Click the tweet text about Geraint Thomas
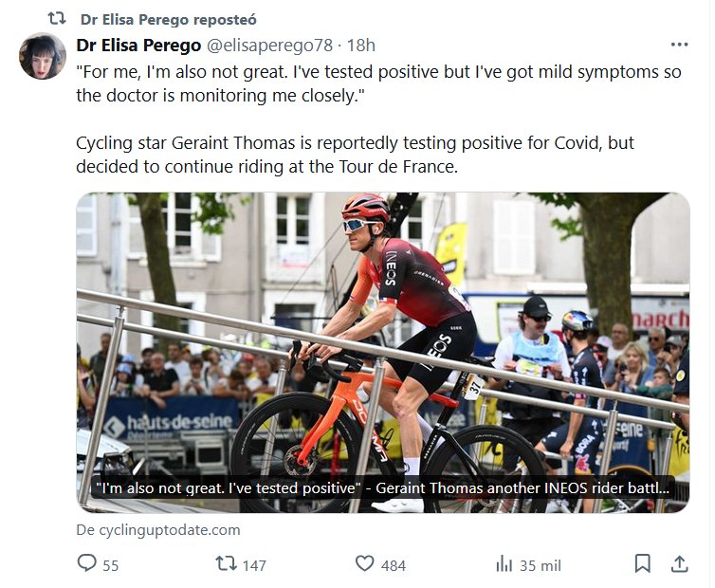 (x=355, y=154)
